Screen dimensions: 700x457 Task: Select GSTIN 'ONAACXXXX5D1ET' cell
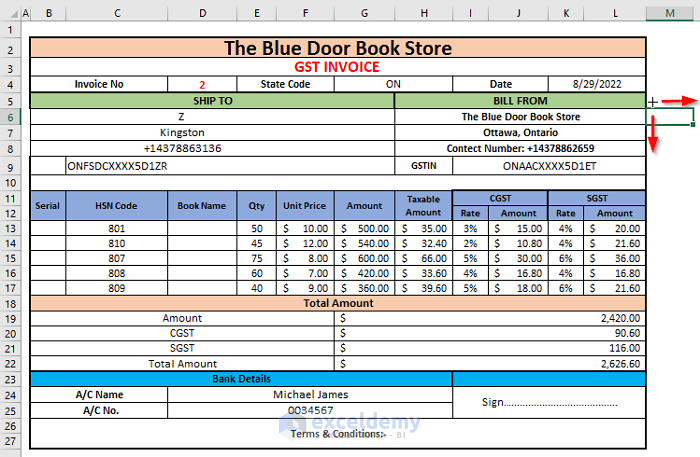pyautogui.click(x=549, y=166)
